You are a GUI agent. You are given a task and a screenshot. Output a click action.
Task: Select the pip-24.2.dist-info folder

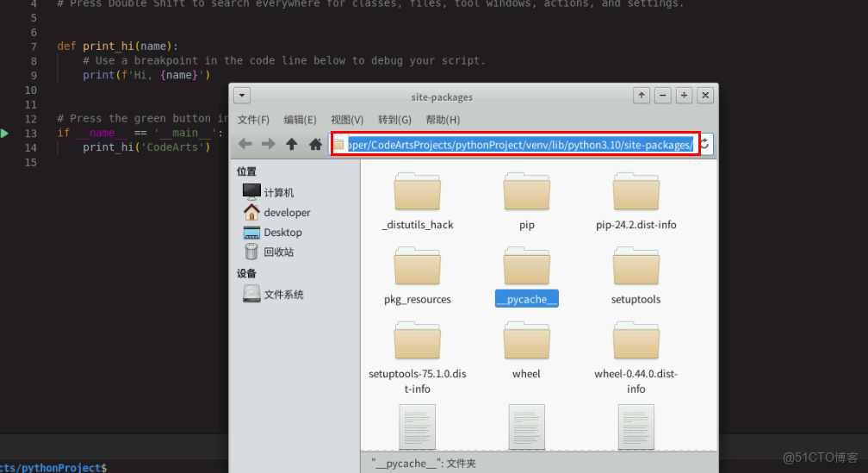(636, 202)
